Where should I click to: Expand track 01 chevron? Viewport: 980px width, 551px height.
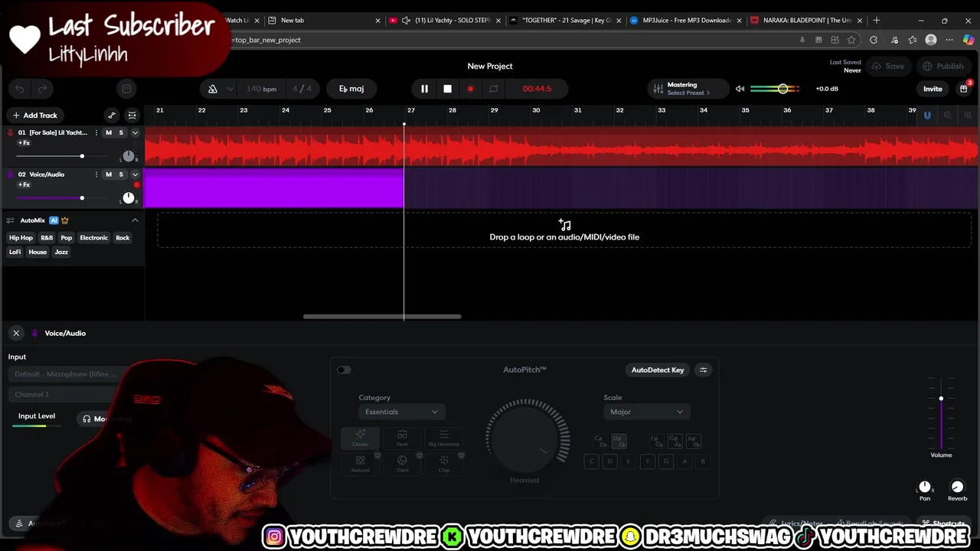click(135, 132)
